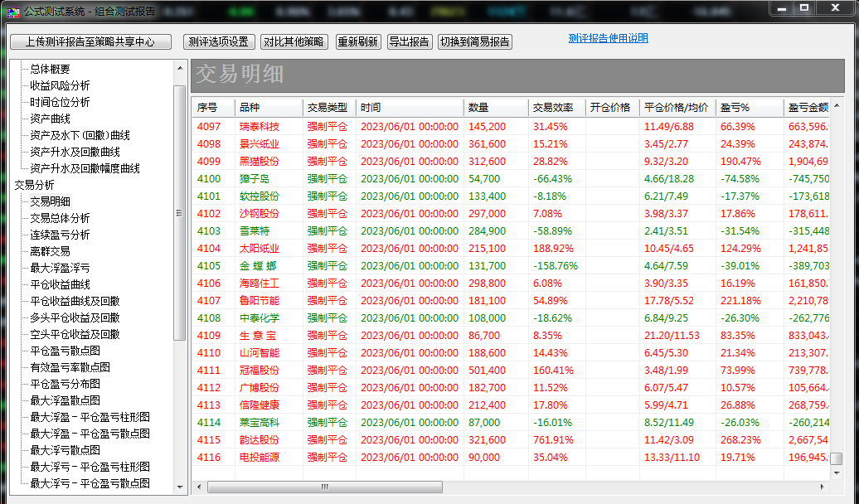Click the table scroll-up arrow
Screen dimensions: 859x504
click(837, 106)
